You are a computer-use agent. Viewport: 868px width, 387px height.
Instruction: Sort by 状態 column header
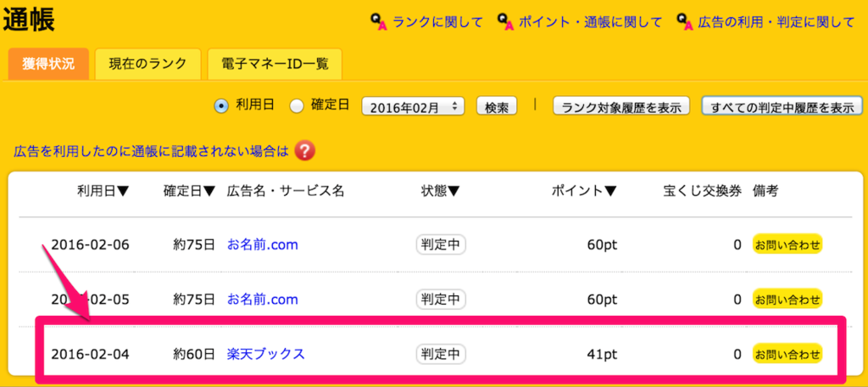(x=441, y=191)
